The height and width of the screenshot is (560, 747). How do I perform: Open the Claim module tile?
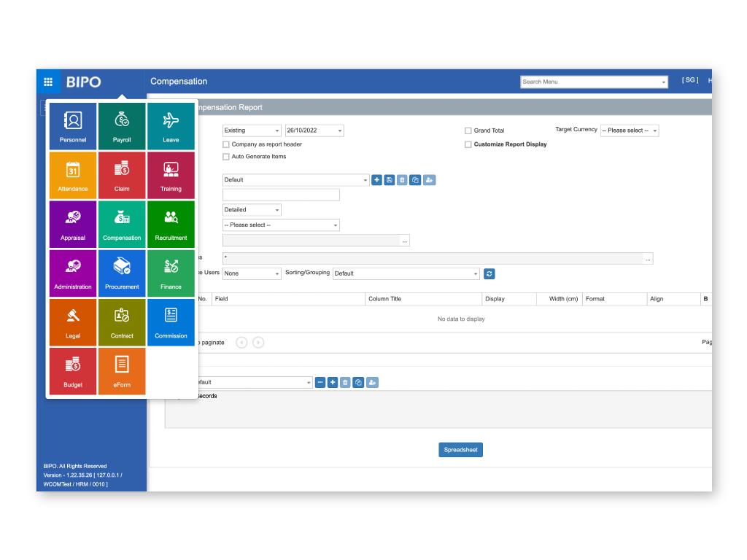point(122,175)
